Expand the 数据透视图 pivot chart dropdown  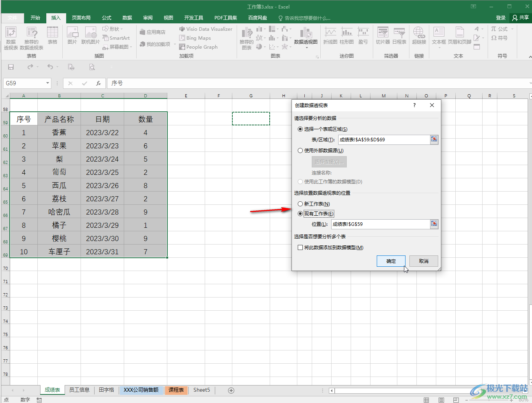point(307,48)
